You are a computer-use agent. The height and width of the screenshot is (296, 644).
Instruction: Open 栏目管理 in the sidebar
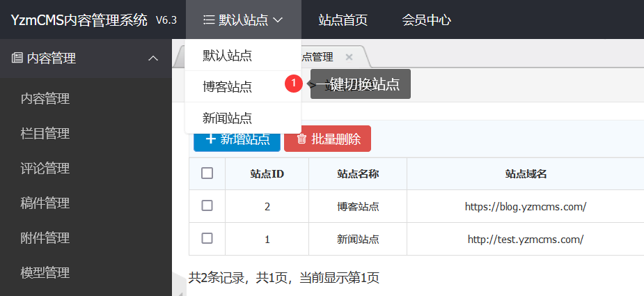click(45, 134)
